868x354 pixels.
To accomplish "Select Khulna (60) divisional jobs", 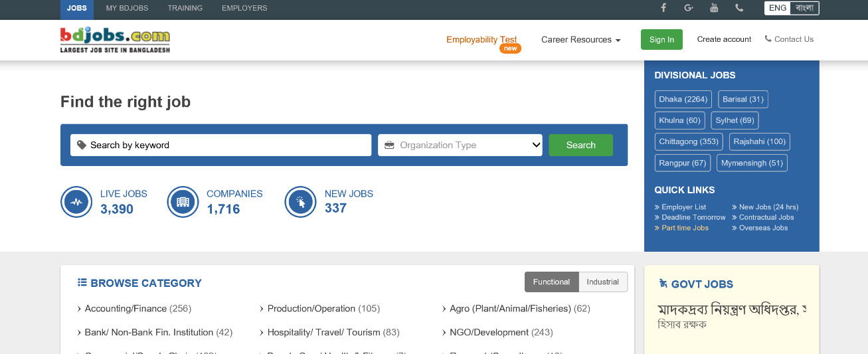I will tap(680, 120).
